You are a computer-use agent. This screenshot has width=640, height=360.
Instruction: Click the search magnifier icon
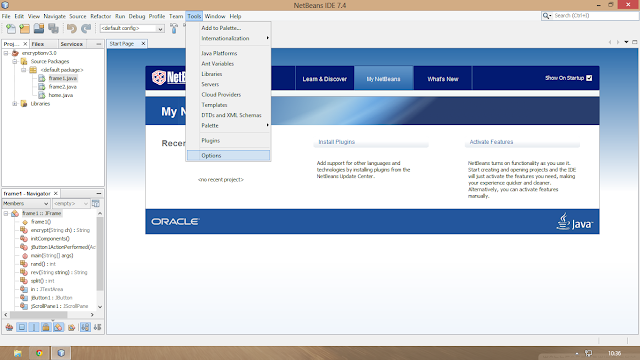click(x=547, y=16)
